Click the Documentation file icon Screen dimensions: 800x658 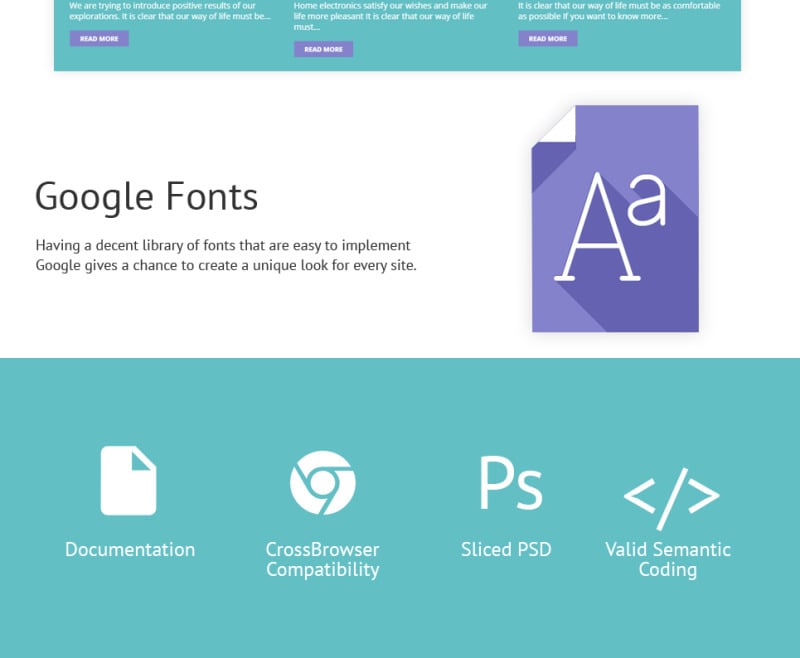point(129,481)
